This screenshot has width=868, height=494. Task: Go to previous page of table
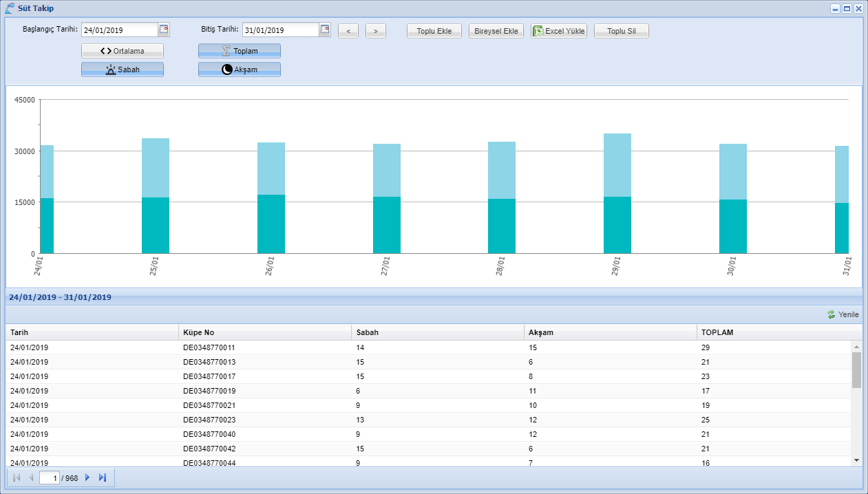pyautogui.click(x=31, y=477)
